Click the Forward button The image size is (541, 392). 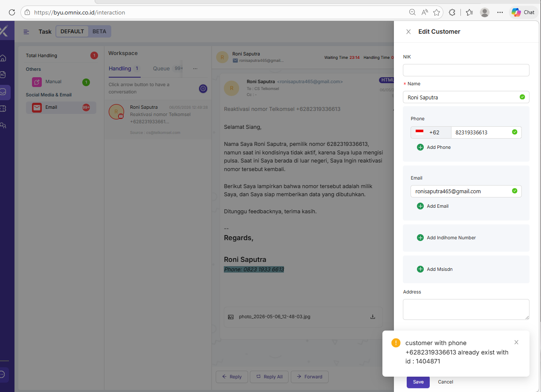310,377
